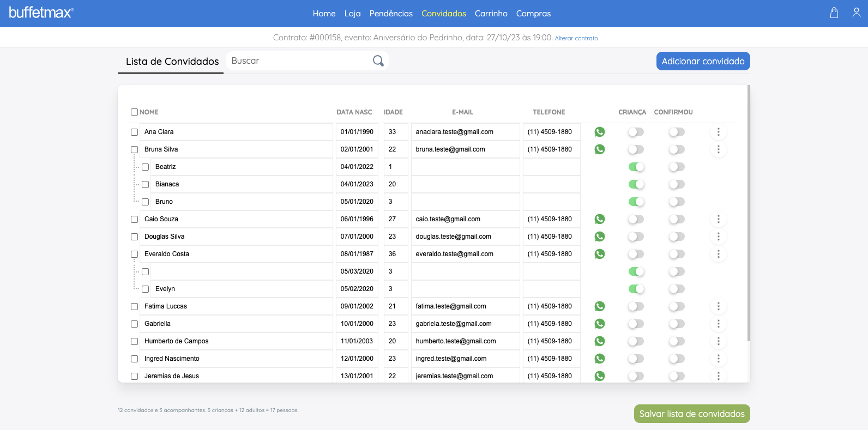
Task: Click the Bianaca name field
Action: (242, 184)
